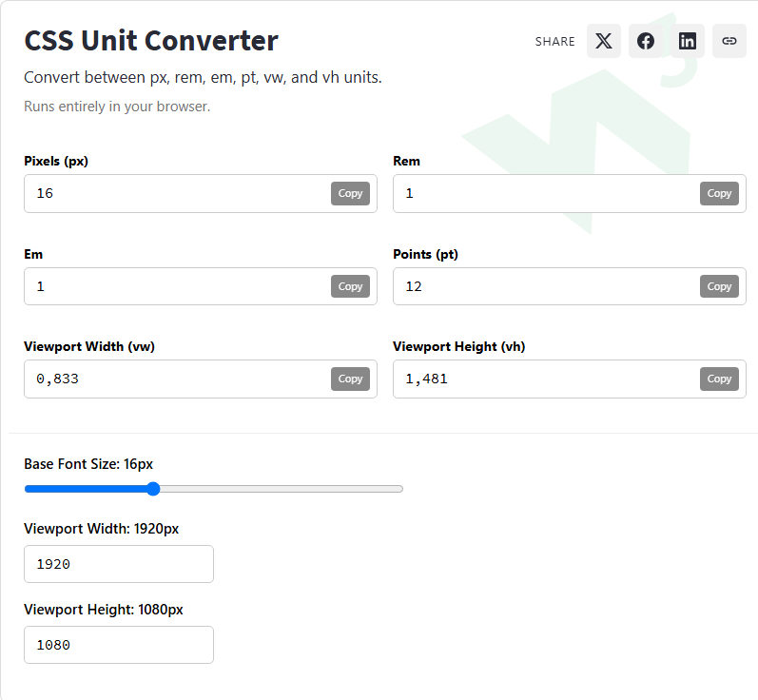Click the 'Viewport Height (vh)' field label
The height and width of the screenshot is (700, 758).
(458, 346)
